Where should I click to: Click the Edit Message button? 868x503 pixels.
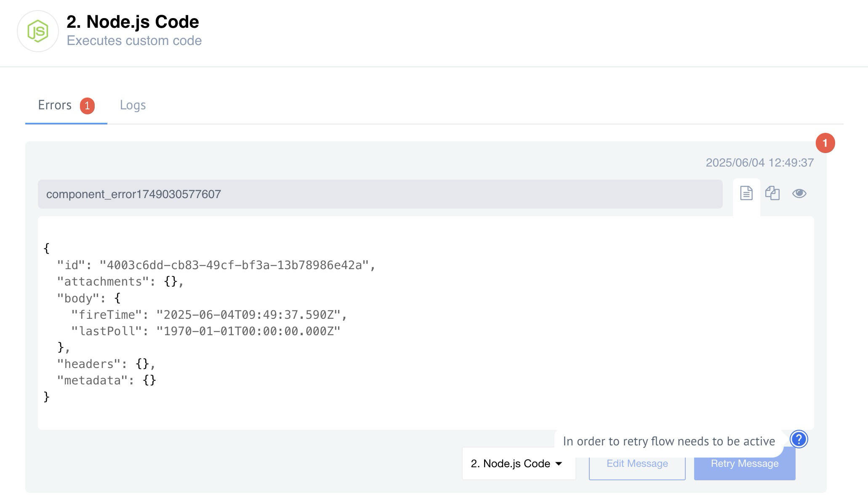pyautogui.click(x=637, y=463)
